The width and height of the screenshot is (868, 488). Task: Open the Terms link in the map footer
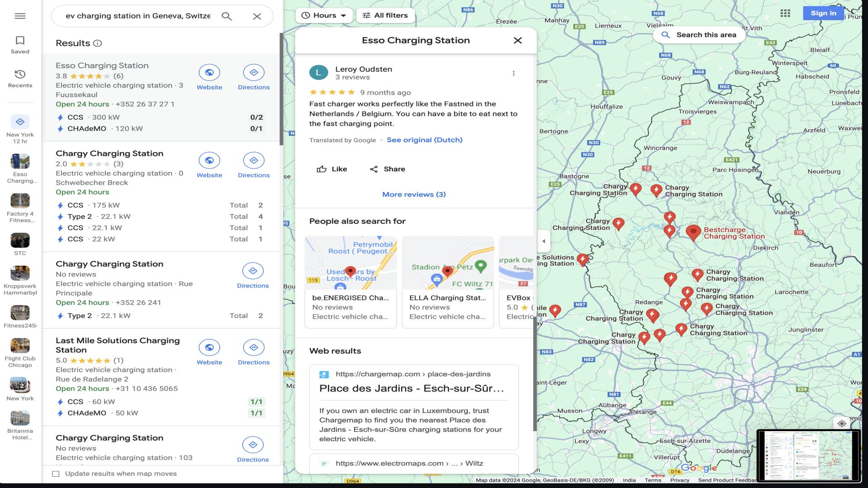click(653, 480)
